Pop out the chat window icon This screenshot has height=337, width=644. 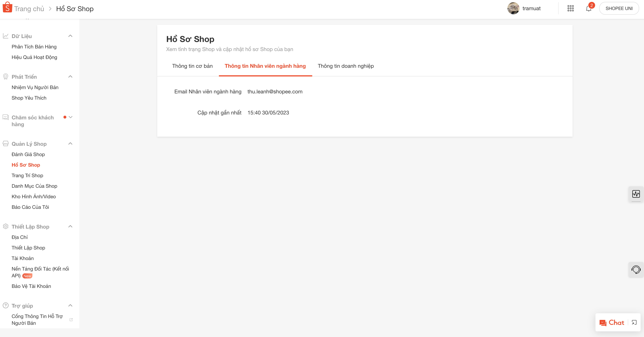click(x=634, y=323)
